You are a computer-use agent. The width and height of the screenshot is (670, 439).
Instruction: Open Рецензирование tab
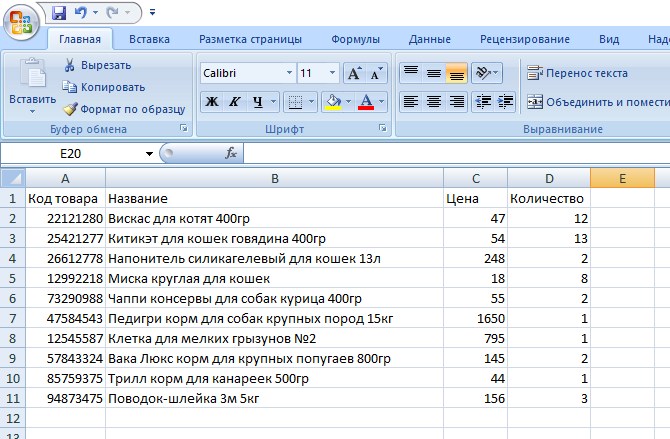(525, 39)
